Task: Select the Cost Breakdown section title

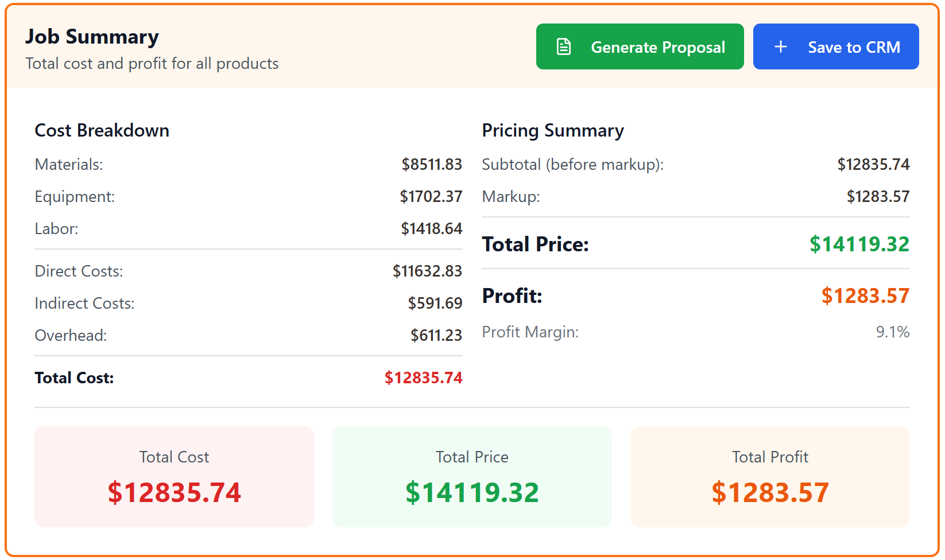Action: click(102, 130)
